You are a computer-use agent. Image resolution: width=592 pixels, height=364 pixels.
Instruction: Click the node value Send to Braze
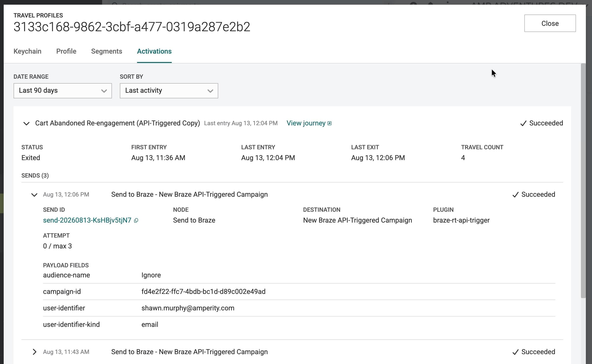pyautogui.click(x=194, y=220)
